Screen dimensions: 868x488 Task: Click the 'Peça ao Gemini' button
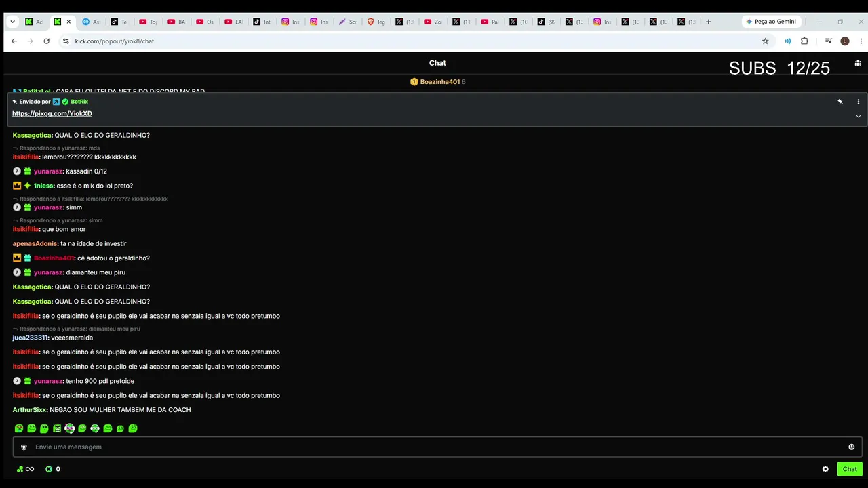coord(772,22)
